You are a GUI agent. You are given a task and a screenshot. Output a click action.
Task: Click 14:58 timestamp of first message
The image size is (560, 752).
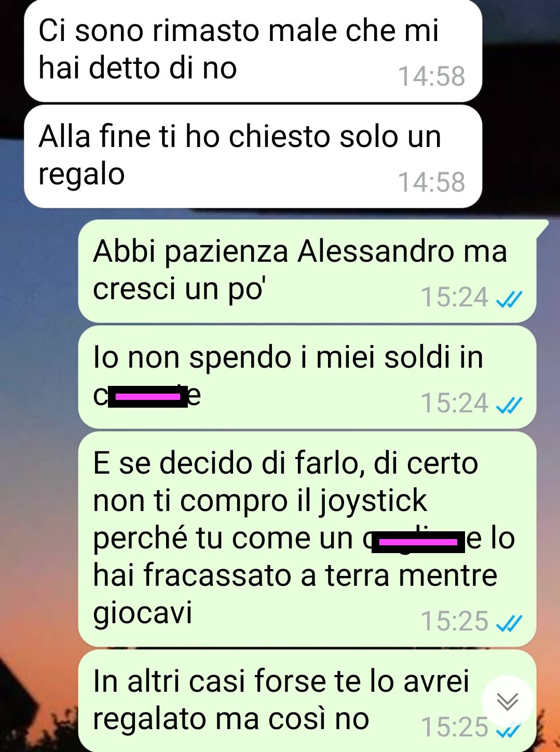click(431, 76)
